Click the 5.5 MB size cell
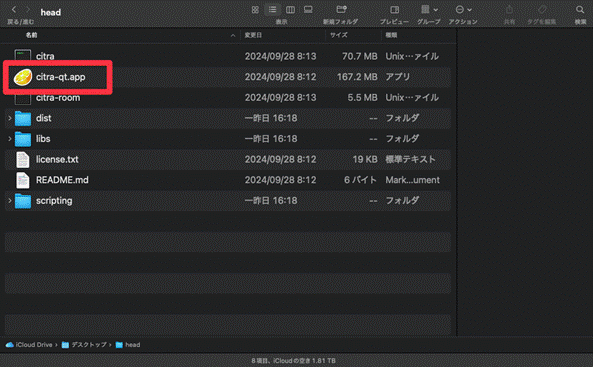 pyautogui.click(x=362, y=98)
